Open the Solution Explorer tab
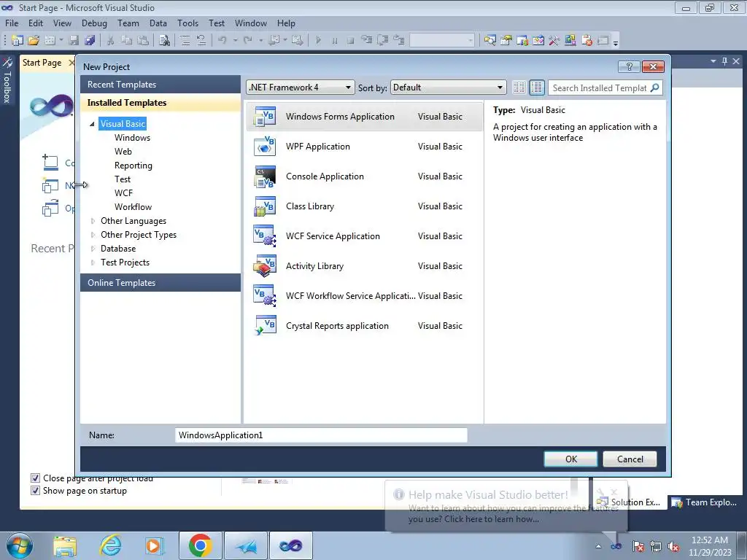This screenshot has height=560, width=747. tap(630, 502)
